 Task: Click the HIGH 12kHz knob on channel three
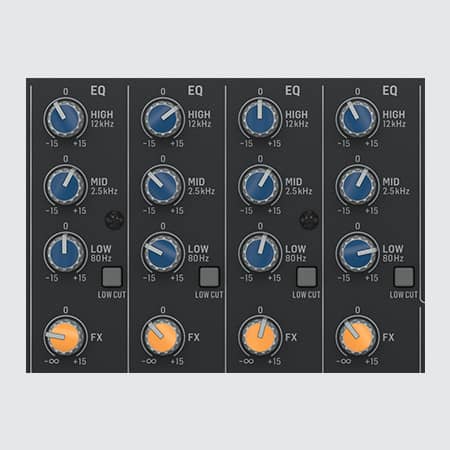pos(260,118)
